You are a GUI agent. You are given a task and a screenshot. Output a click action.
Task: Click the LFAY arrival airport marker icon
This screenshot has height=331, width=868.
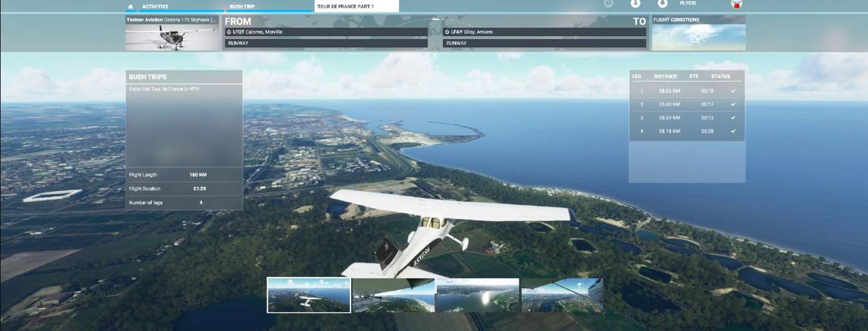tap(447, 32)
